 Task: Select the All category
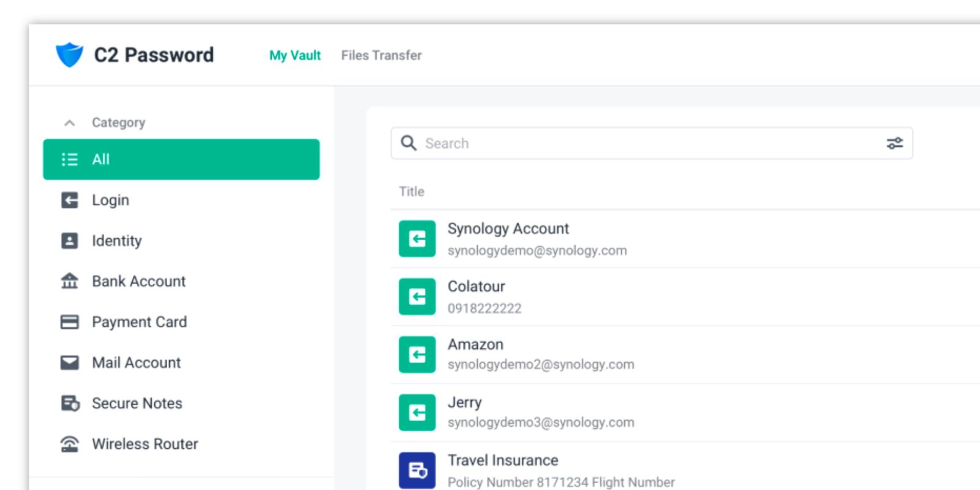coord(181,159)
